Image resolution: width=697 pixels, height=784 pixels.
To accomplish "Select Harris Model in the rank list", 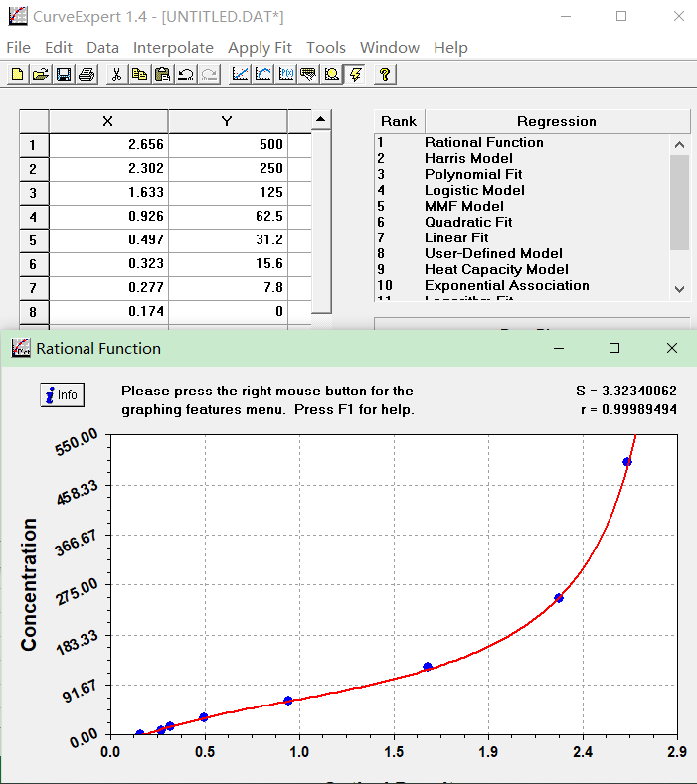I will (x=468, y=158).
